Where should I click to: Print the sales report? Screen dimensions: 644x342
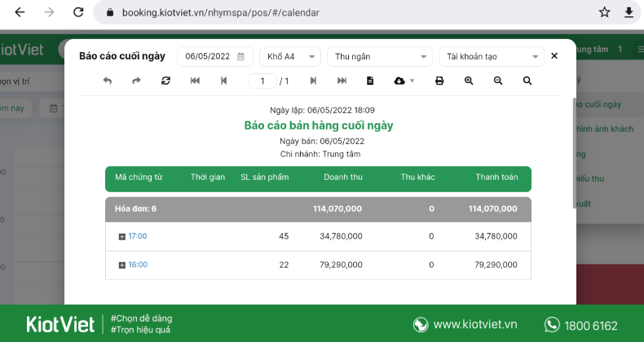point(439,81)
